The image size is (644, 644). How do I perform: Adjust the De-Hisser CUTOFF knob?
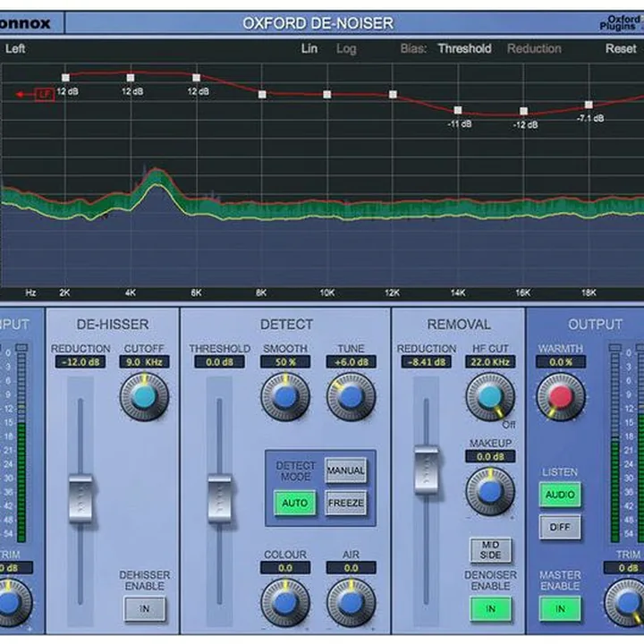144,397
